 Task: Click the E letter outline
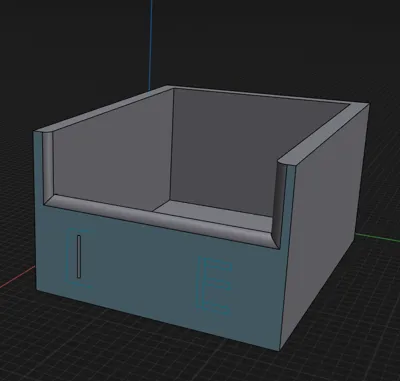pos(215,286)
